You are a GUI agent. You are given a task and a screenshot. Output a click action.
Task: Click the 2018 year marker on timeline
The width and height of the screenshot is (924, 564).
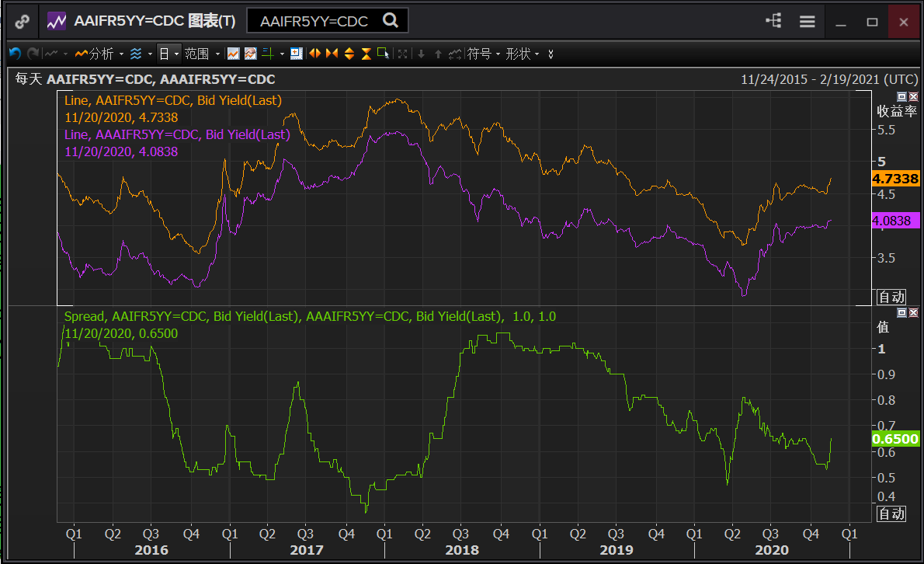(462, 550)
